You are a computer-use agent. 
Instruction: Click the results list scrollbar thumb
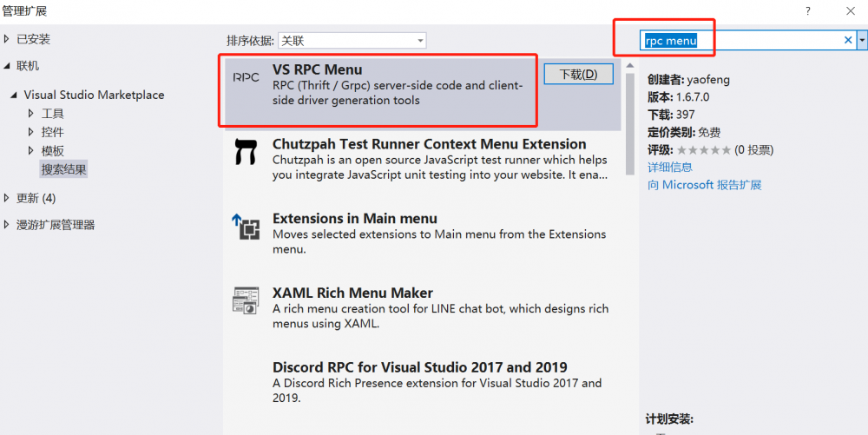coord(630,124)
